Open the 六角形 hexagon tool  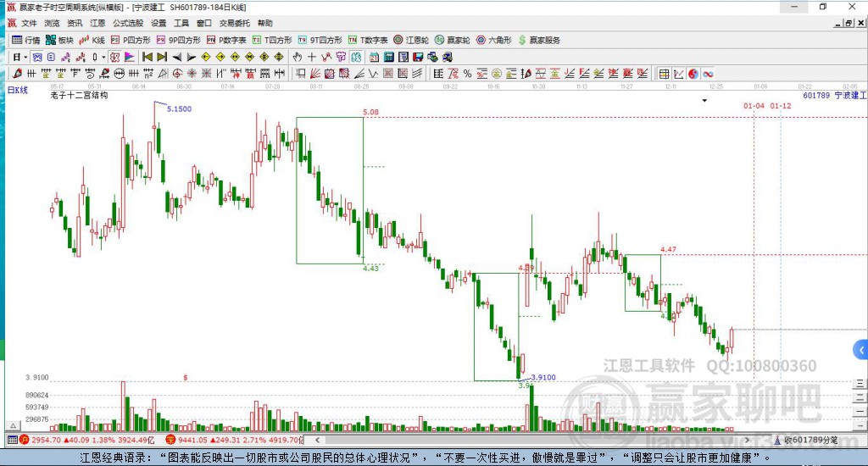click(494, 40)
